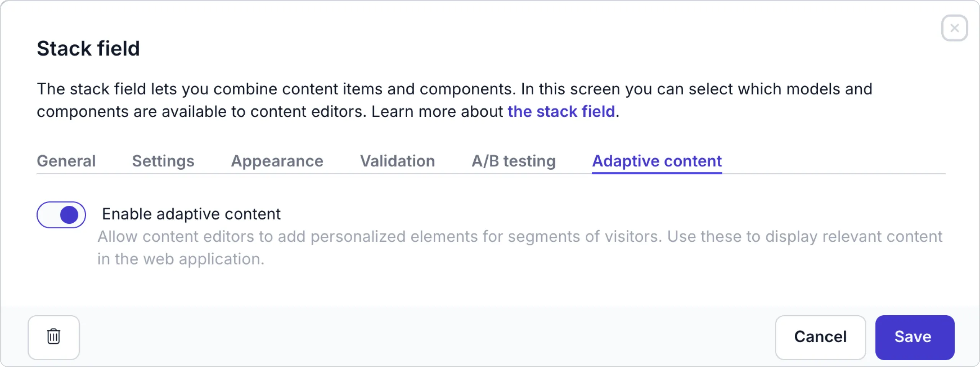Click the Cancel button

pyautogui.click(x=820, y=337)
